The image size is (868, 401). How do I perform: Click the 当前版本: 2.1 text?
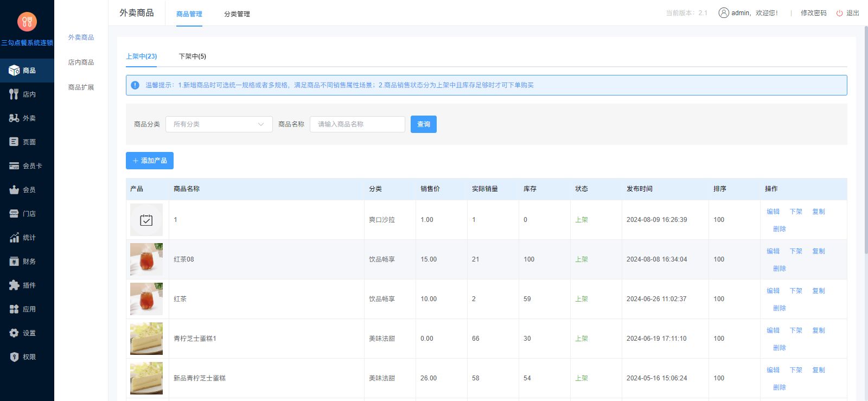(687, 13)
